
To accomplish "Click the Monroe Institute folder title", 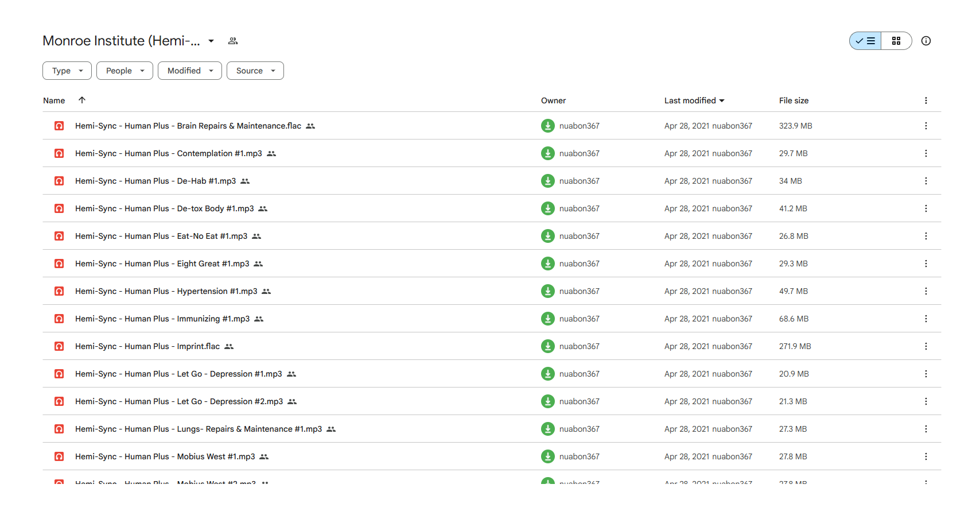I will [x=121, y=41].
